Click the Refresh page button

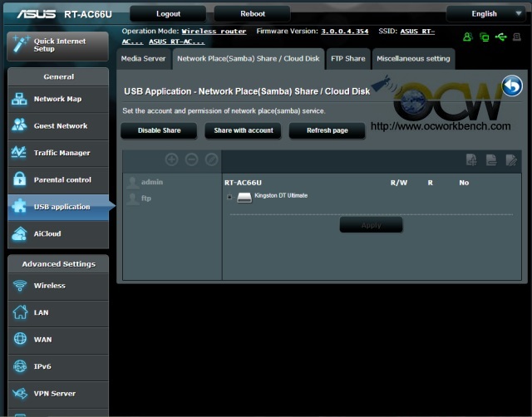tap(327, 130)
